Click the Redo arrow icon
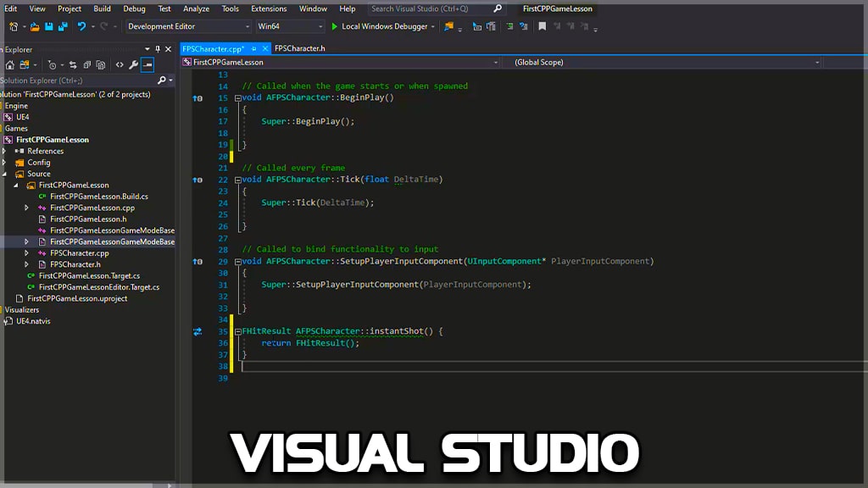This screenshot has width=868, height=488. point(103,26)
